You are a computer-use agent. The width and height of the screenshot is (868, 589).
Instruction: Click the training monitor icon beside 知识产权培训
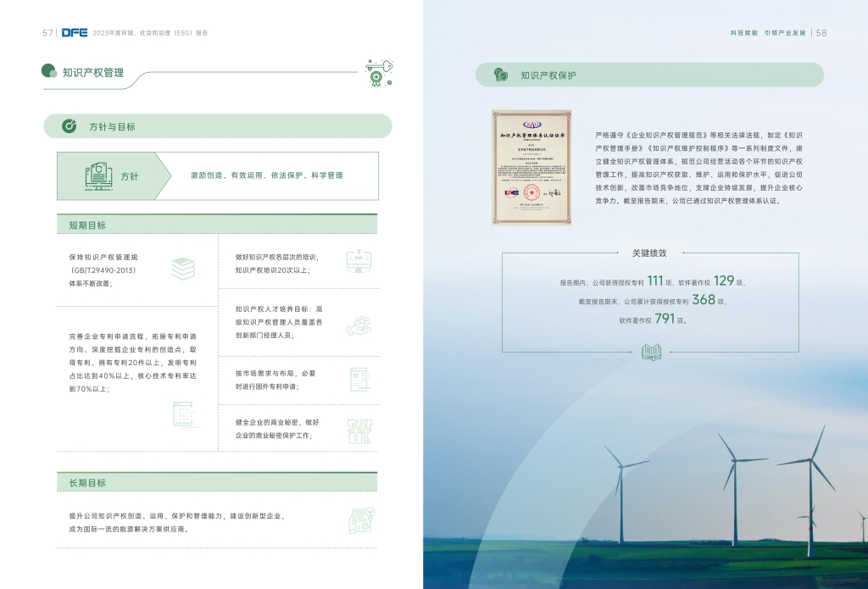coord(359,261)
